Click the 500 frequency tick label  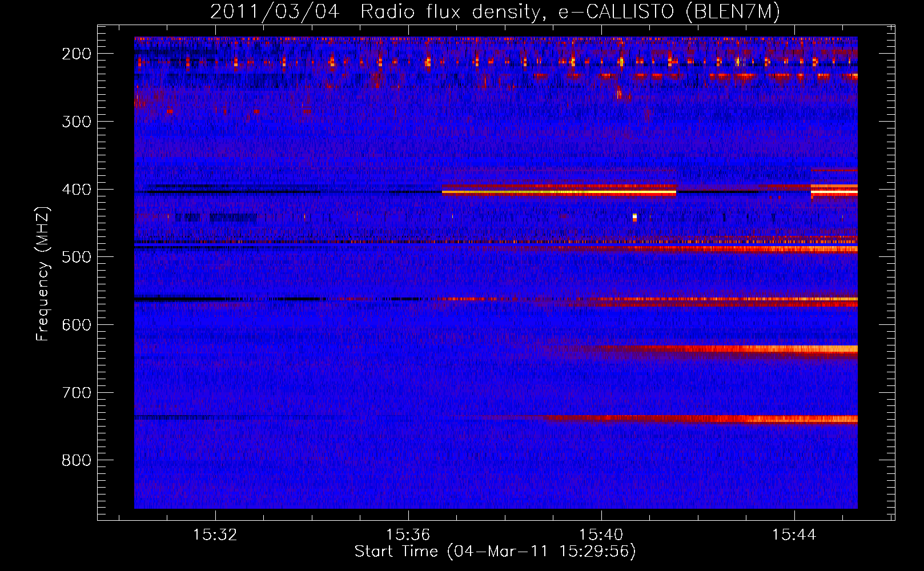(77, 257)
